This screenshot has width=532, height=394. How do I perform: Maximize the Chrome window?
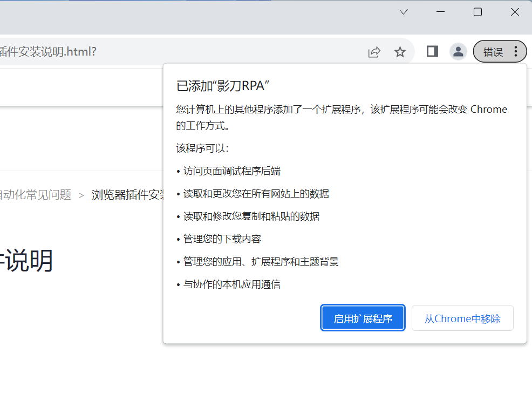478,12
